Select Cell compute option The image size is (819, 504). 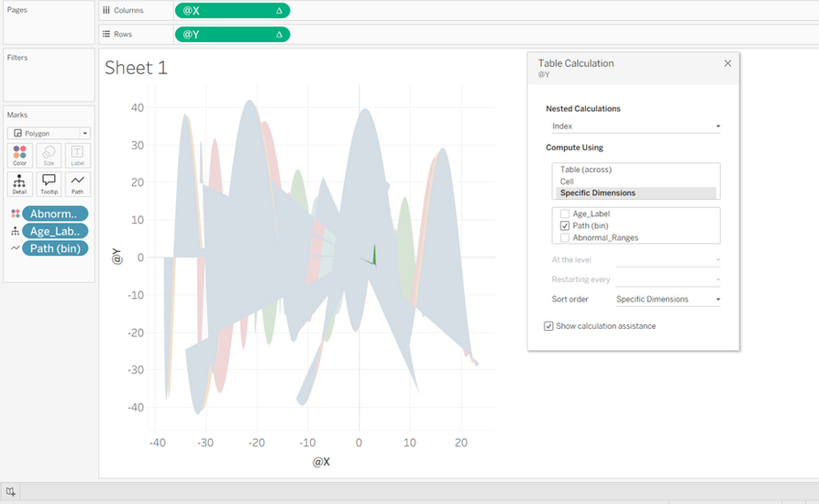(567, 181)
